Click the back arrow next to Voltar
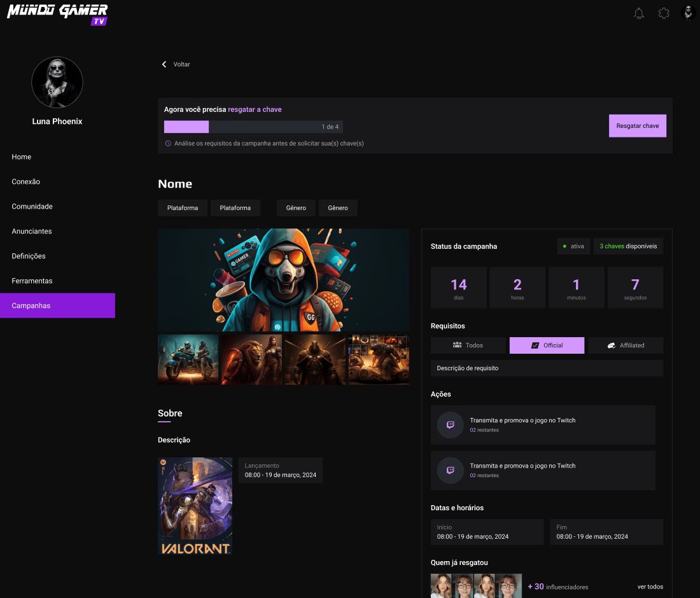This screenshot has height=598, width=700. click(164, 64)
